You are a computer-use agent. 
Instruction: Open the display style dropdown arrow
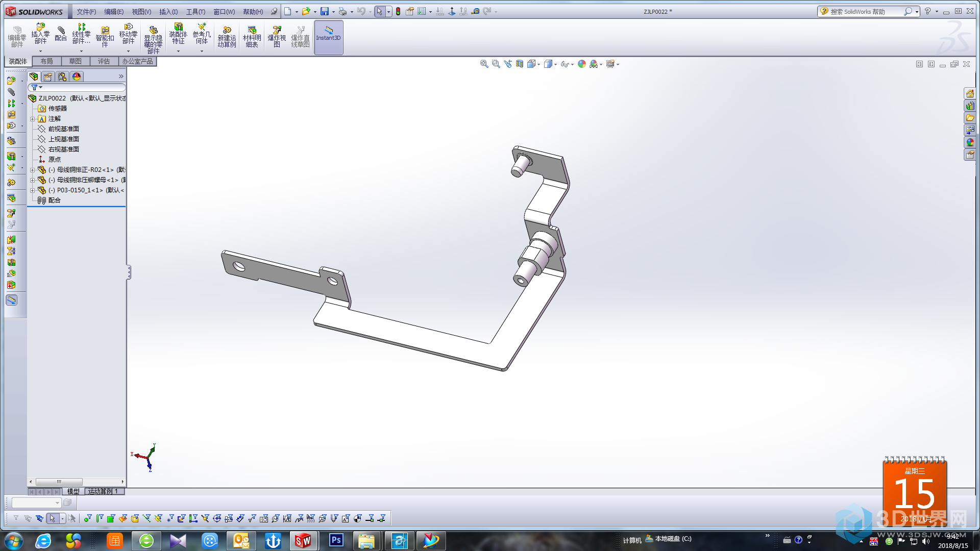click(x=555, y=64)
